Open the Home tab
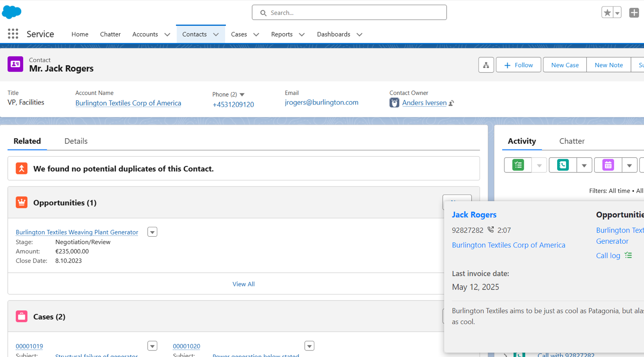644x357 pixels. click(80, 34)
